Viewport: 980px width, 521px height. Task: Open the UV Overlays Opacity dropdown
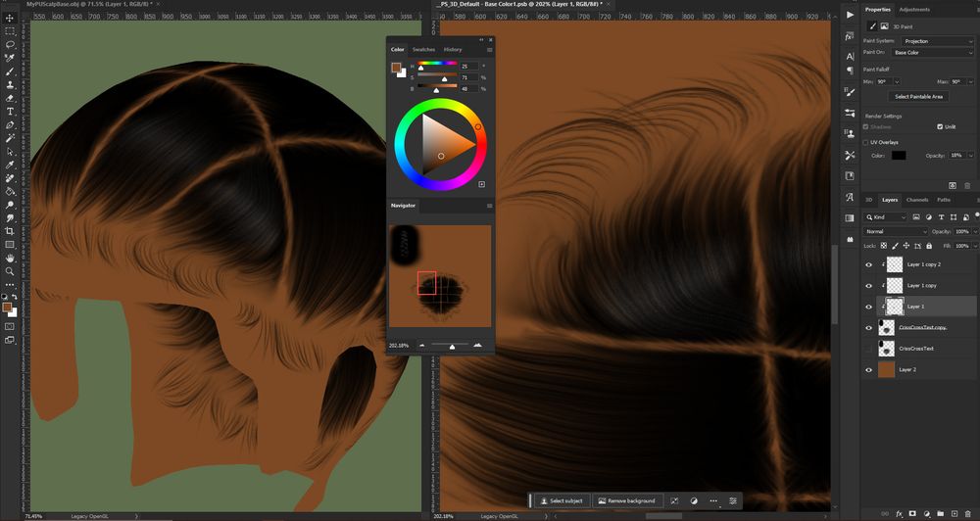[970, 156]
